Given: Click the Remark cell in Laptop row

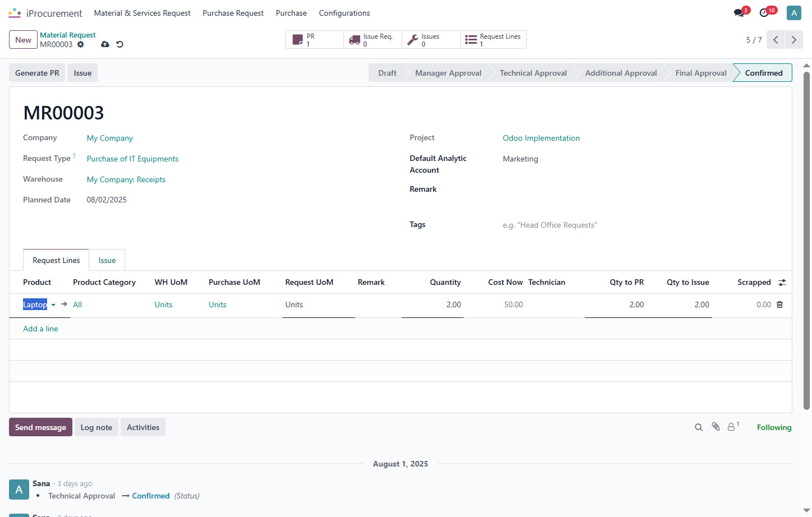Looking at the screenshot, I should coord(377,304).
